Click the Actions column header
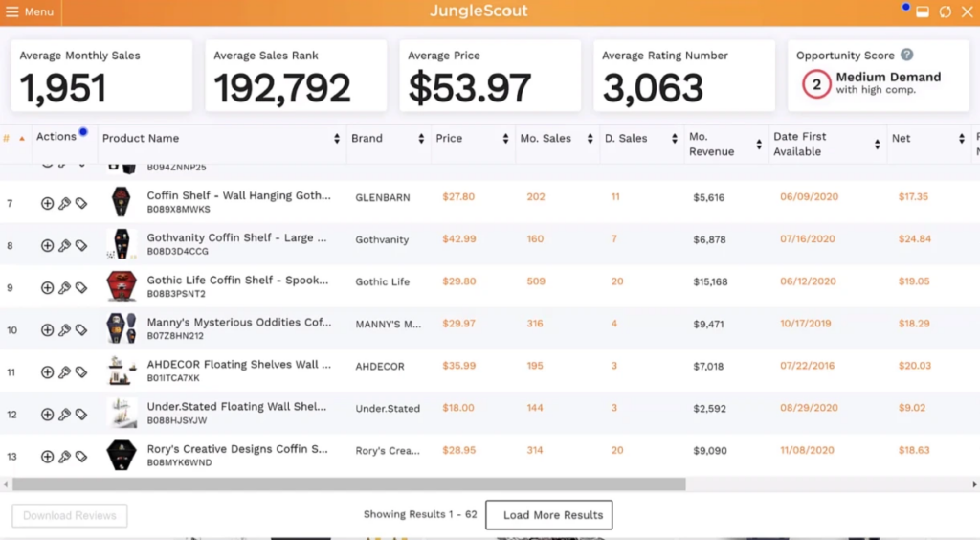The height and width of the screenshot is (540, 980). (x=56, y=136)
